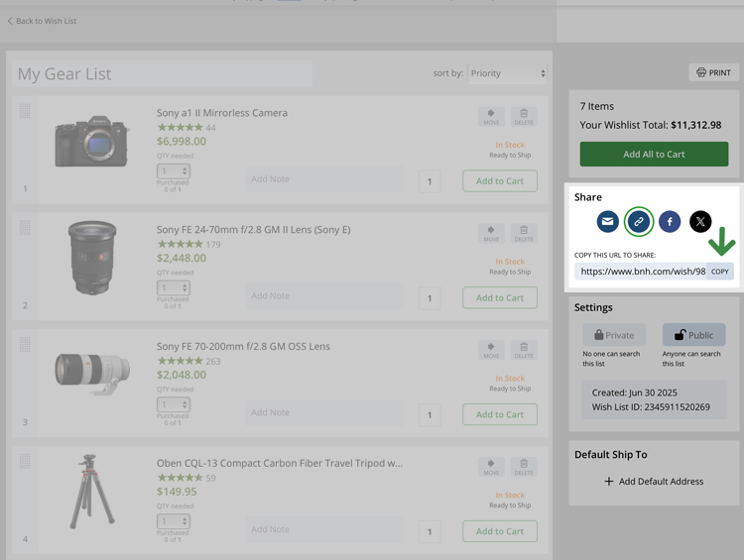Move the Oben CQL-13 tripod item

pyautogui.click(x=491, y=467)
